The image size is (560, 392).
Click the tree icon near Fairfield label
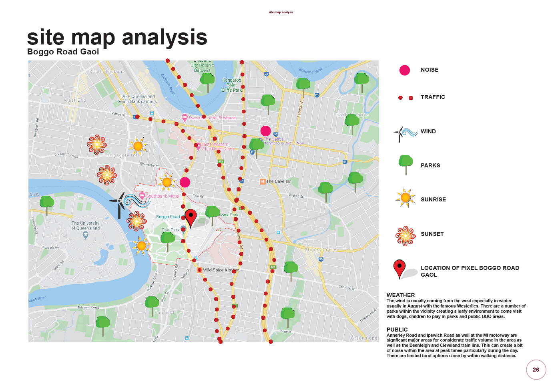click(152, 306)
